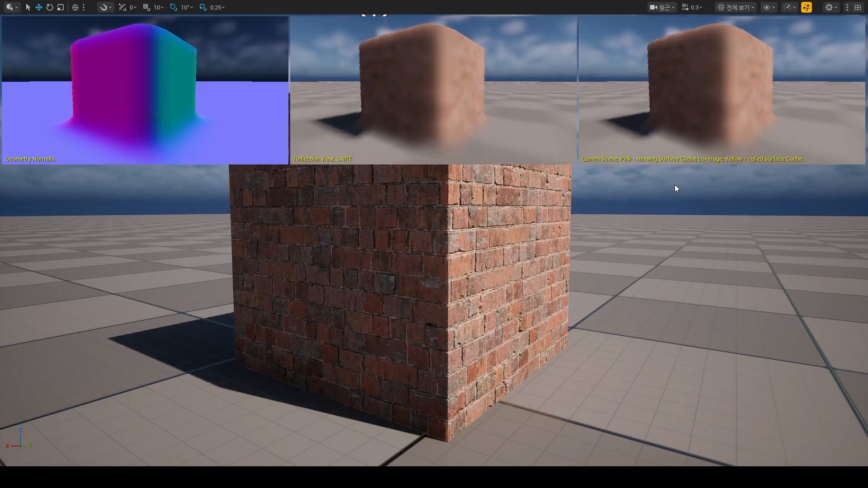Click the Reflection View SWRT preview tile
This screenshot has height=488, width=868.
(433, 90)
